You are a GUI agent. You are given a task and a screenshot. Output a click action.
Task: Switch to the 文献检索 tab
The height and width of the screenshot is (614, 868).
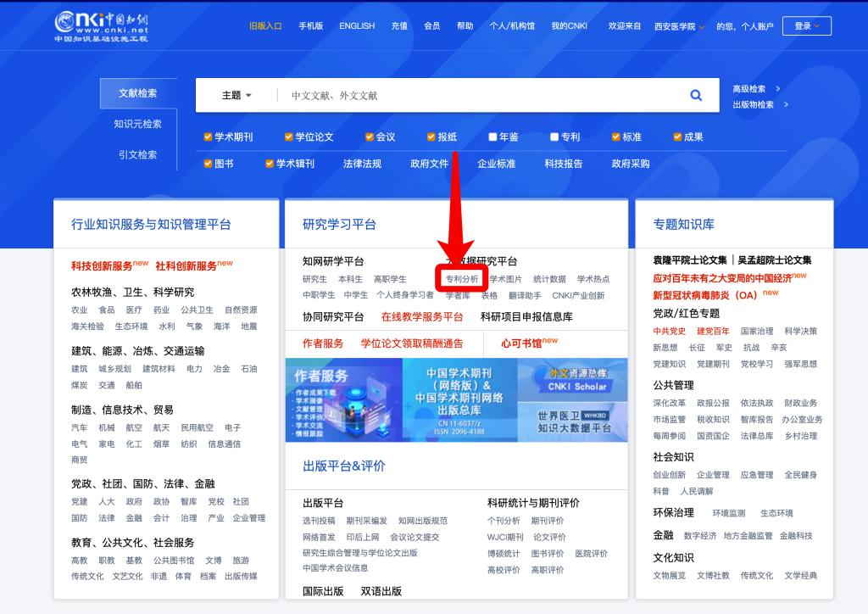(138, 93)
